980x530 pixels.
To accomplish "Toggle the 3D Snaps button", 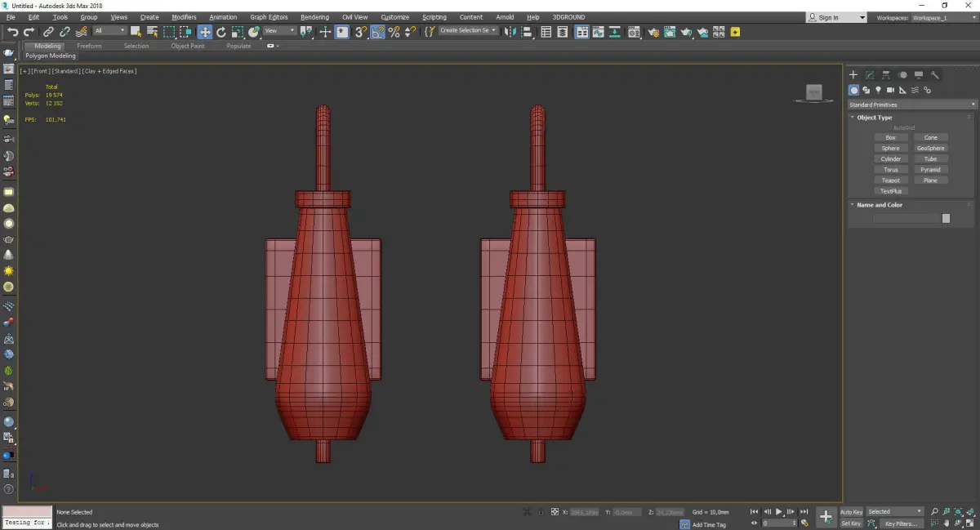I will (x=359, y=32).
